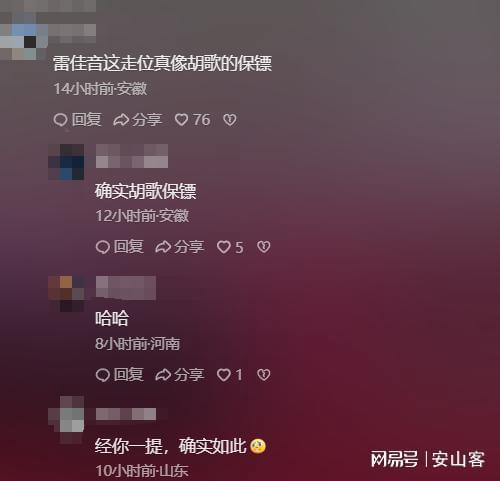Reply to the 哈哈 comment
This screenshot has height=481, width=500.
click(120, 375)
